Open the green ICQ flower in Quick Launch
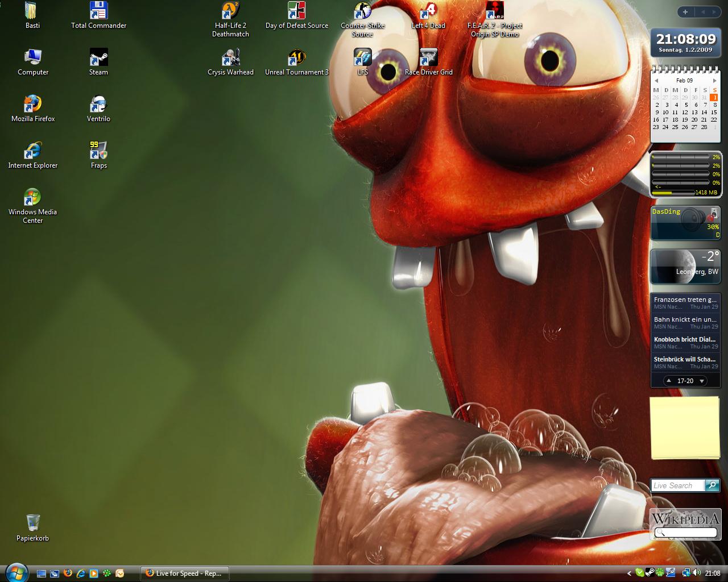This screenshot has width=728, height=582. click(x=107, y=573)
